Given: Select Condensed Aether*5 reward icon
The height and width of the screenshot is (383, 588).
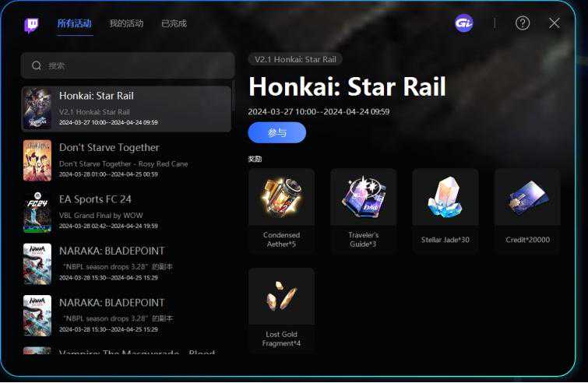Looking at the screenshot, I should 281,197.
